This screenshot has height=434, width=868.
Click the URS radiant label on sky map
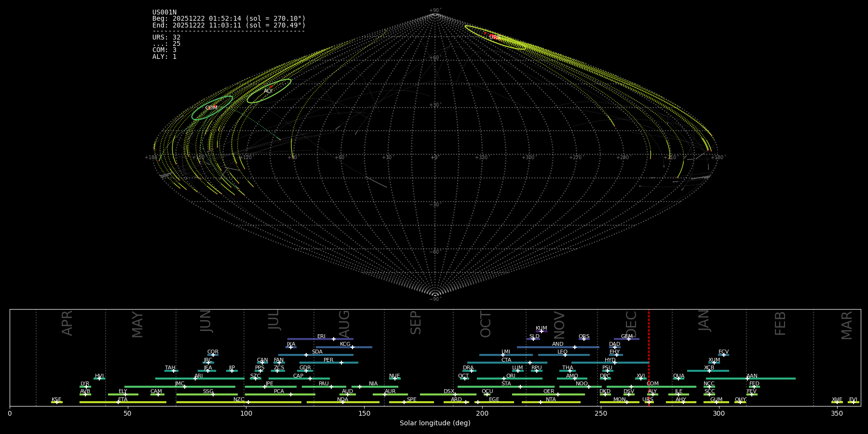pyautogui.click(x=495, y=37)
